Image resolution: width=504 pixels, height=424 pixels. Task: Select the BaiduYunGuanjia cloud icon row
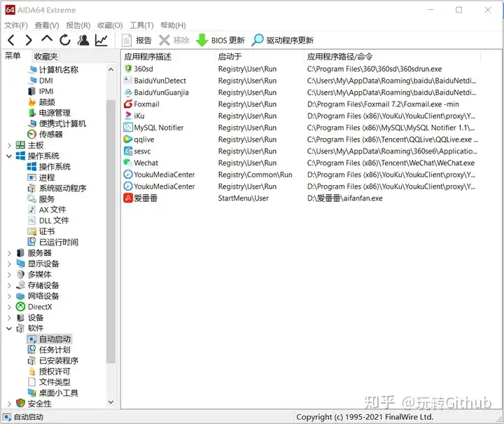click(x=300, y=93)
